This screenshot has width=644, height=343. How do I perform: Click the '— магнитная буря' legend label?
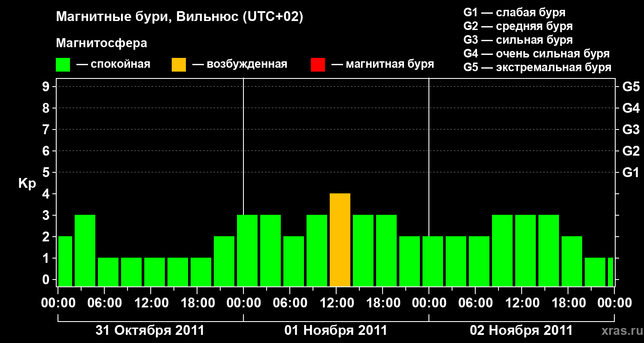tap(383, 64)
